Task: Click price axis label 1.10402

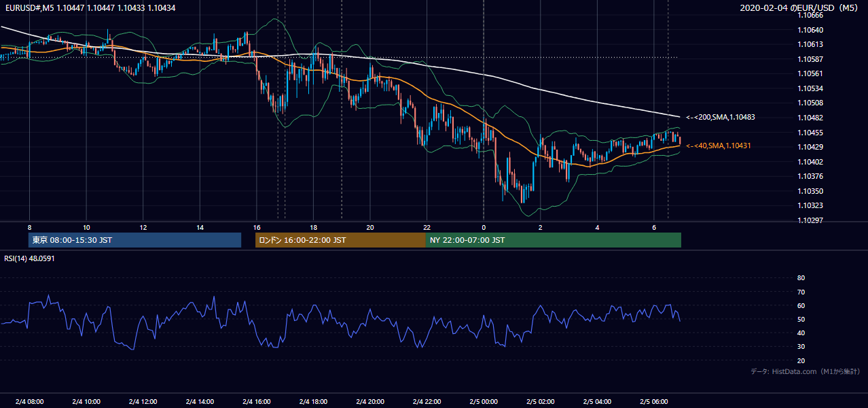Action: point(811,162)
